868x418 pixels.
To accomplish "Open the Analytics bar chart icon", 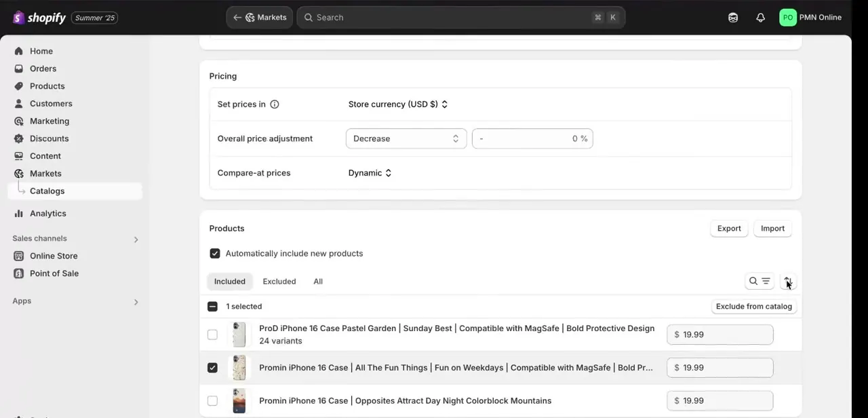I will point(18,213).
